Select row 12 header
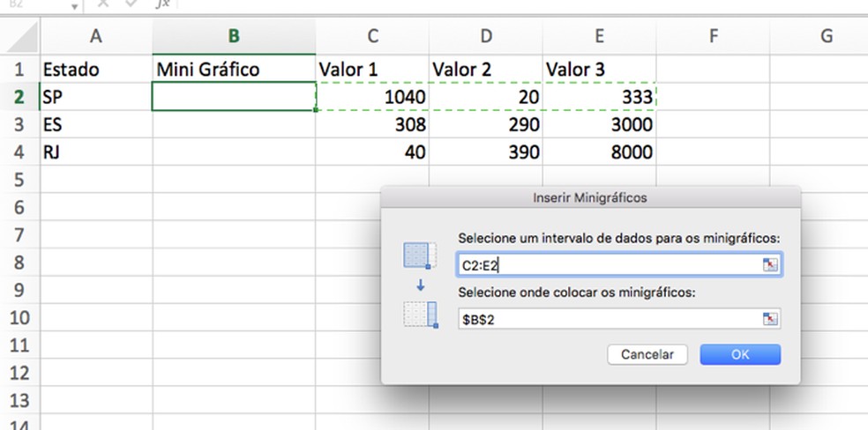The image size is (868, 430). tap(20, 373)
